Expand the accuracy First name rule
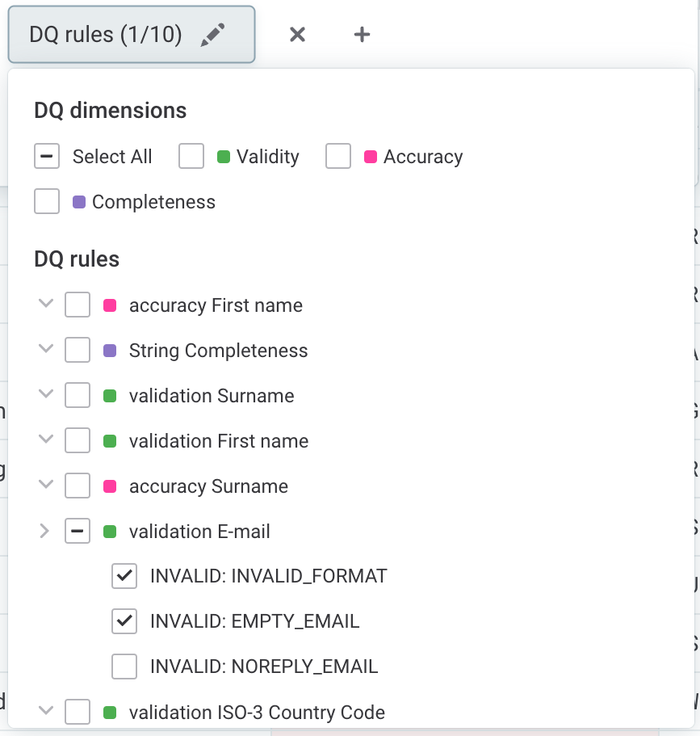 click(x=46, y=305)
